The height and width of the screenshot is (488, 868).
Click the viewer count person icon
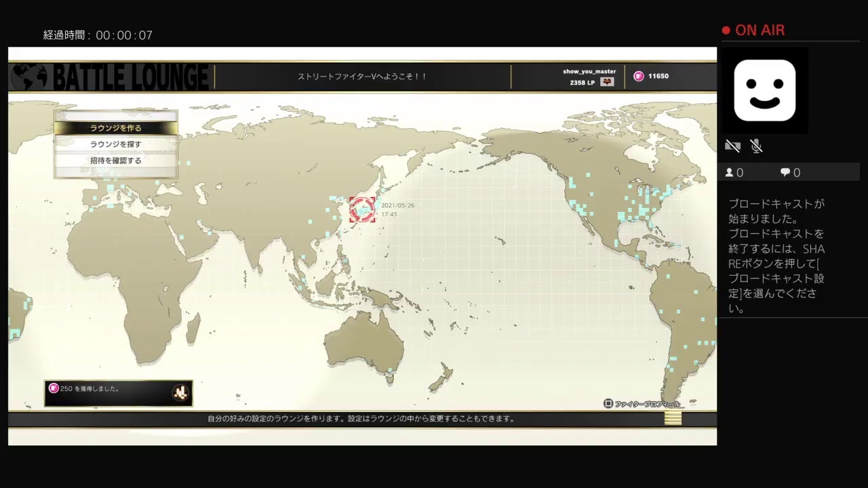point(729,173)
